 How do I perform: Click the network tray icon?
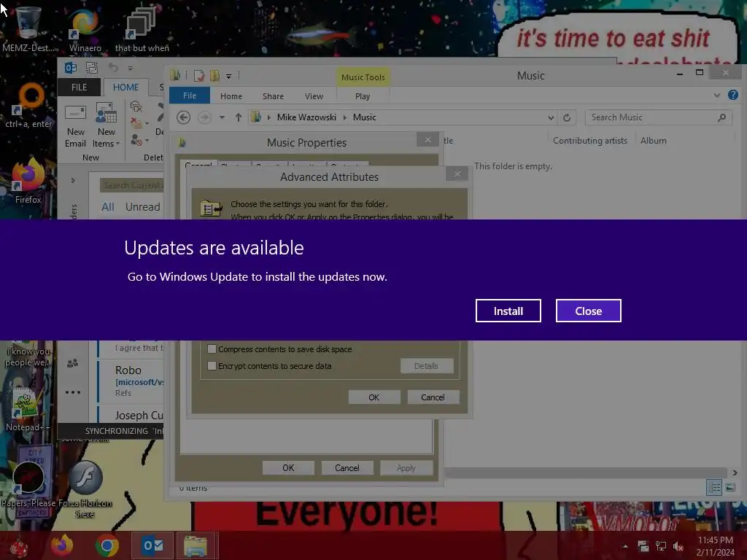coord(661,546)
